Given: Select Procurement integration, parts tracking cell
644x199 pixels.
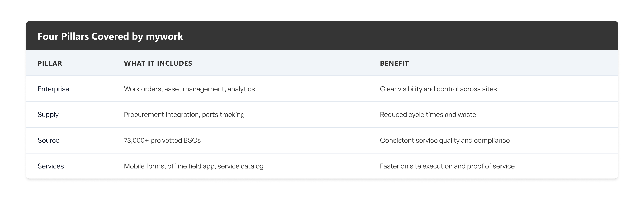Looking at the screenshot, I should click(x=184, y=115).
